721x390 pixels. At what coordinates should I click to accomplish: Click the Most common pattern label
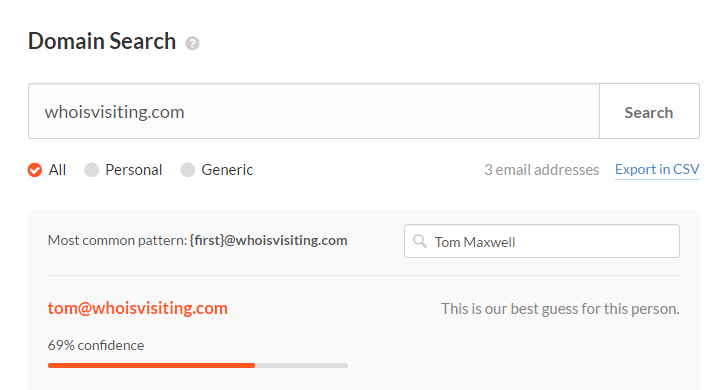[117, 240]
